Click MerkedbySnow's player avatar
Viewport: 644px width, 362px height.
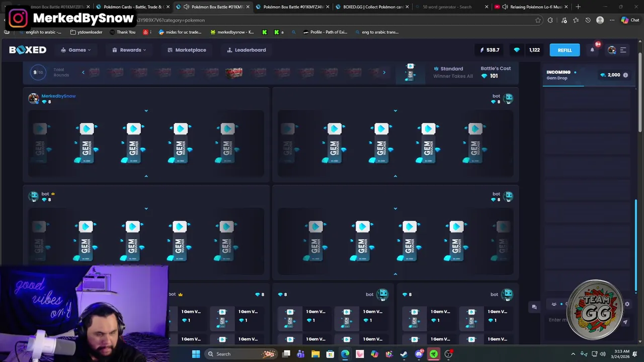(33, 98)
